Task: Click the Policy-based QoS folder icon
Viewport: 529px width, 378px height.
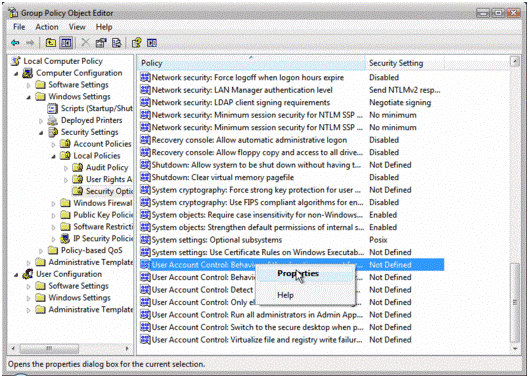Action: point(53,250)
